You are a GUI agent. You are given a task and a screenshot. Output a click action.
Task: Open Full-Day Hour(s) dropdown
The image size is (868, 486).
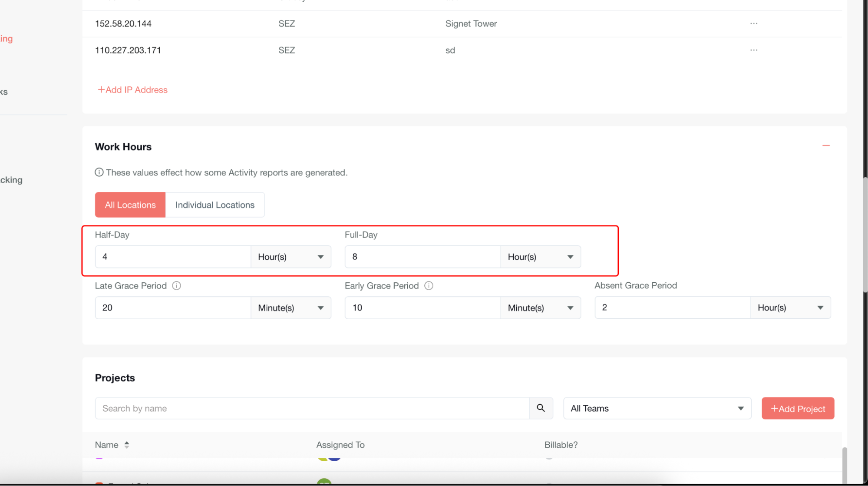pos(540,257)
